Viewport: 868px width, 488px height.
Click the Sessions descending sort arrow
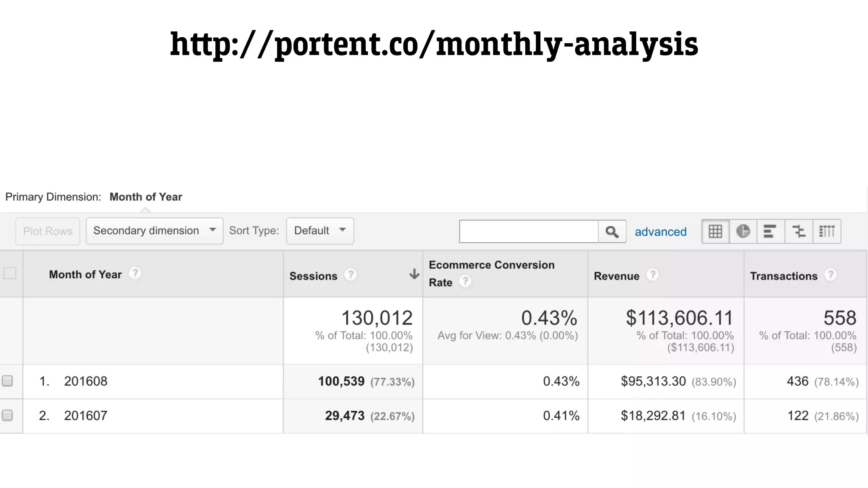(414, 274)
